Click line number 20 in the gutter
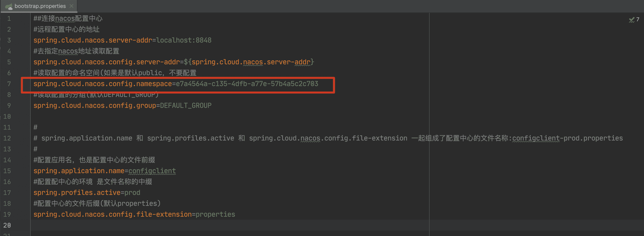 tap(7, 225)
